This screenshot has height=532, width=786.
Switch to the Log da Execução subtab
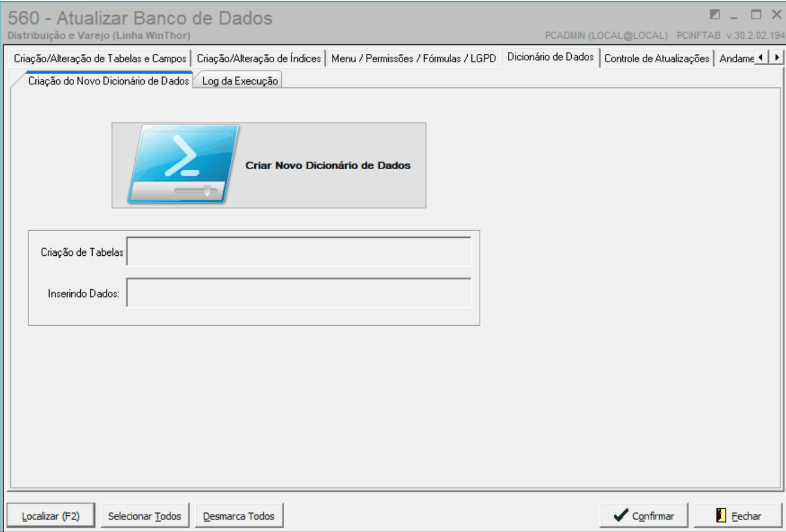(240, 81)
